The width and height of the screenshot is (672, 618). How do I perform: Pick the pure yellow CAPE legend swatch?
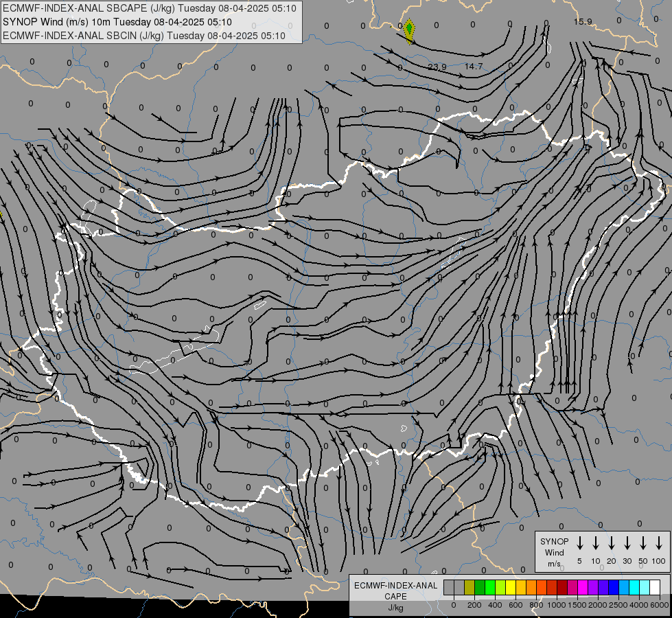pyautogui.click(x=511, y=587)
